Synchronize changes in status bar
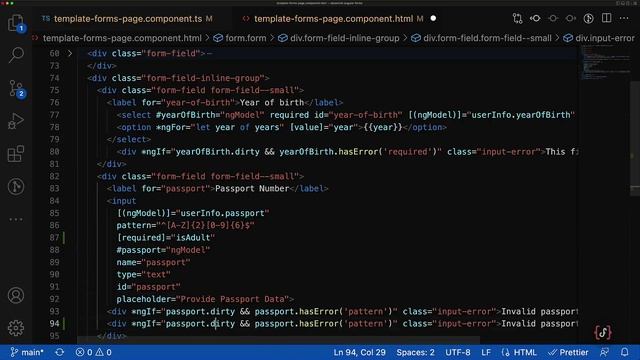640x360 pixels. pyautogui.click(x=60, y=352)
